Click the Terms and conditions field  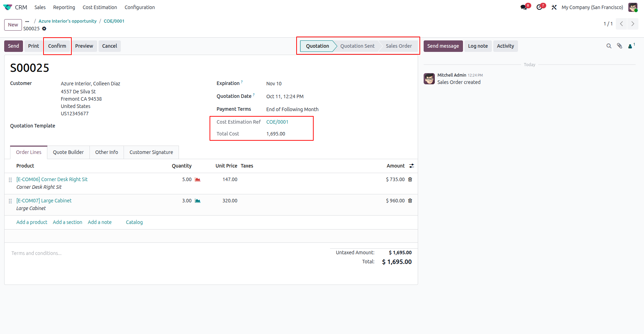37,253
